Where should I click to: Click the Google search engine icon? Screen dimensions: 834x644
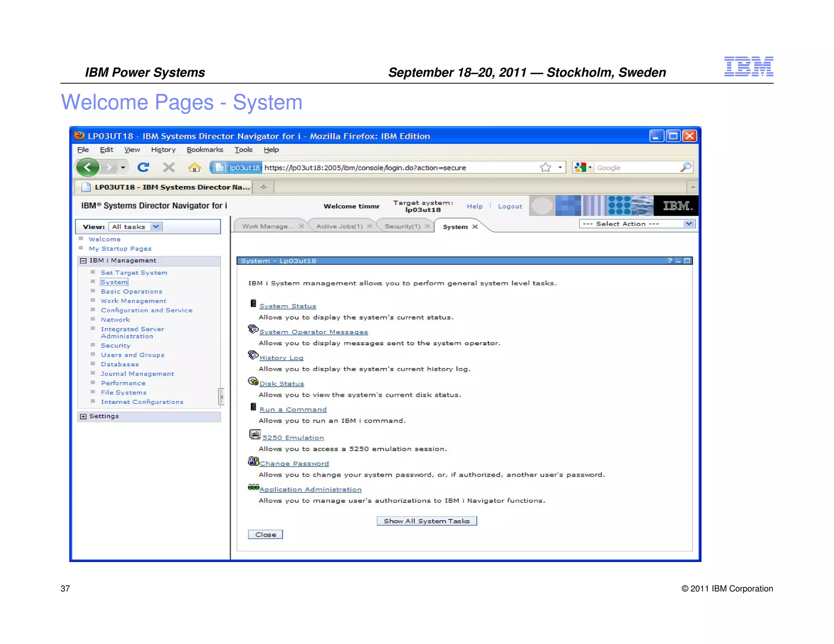pyautogui.click(x=580, y=167)
